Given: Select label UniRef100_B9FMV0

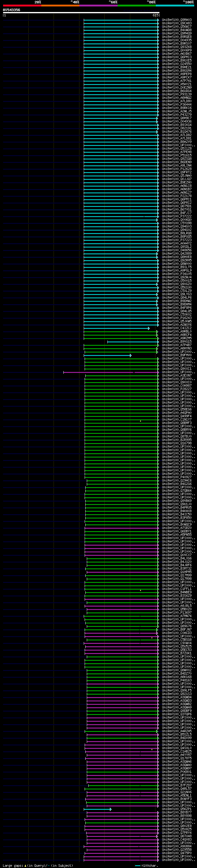Looking at the screenshot, I should click(x=177, y=355).
